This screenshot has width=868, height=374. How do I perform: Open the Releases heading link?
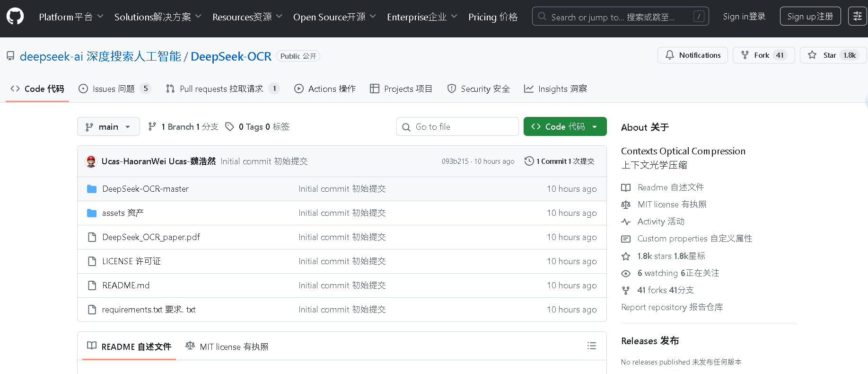[650, 341]
